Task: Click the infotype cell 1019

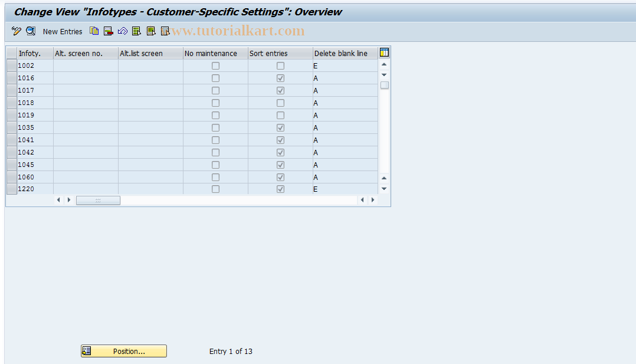Action: point(35,115)
